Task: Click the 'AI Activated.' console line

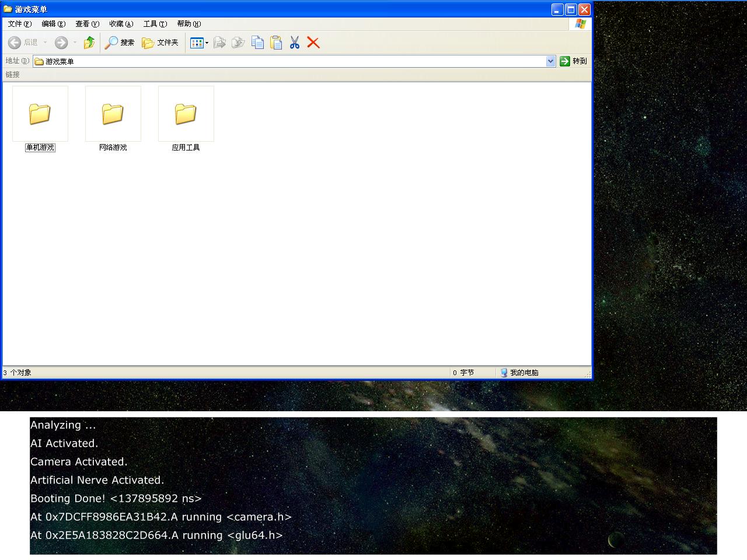Action: tap(64, 443)
